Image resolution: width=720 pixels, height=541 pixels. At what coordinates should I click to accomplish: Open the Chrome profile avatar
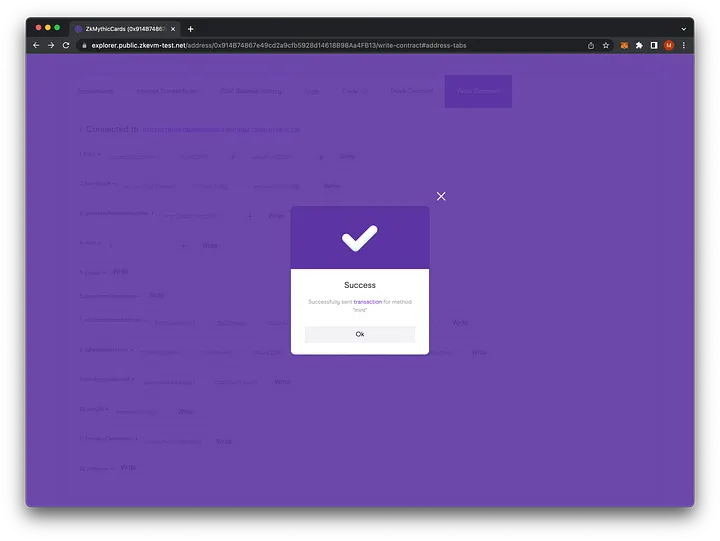point(669,45)
